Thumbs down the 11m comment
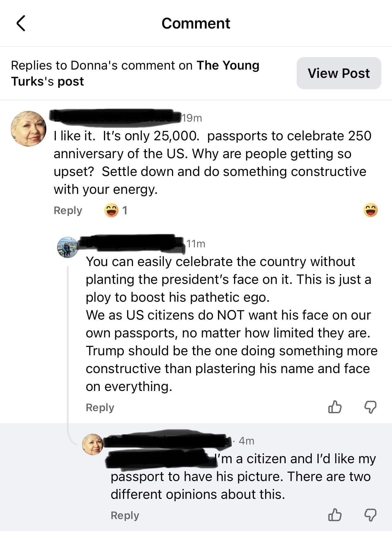The width and height of the screenshot is (392, 539). tap(370, 407)
